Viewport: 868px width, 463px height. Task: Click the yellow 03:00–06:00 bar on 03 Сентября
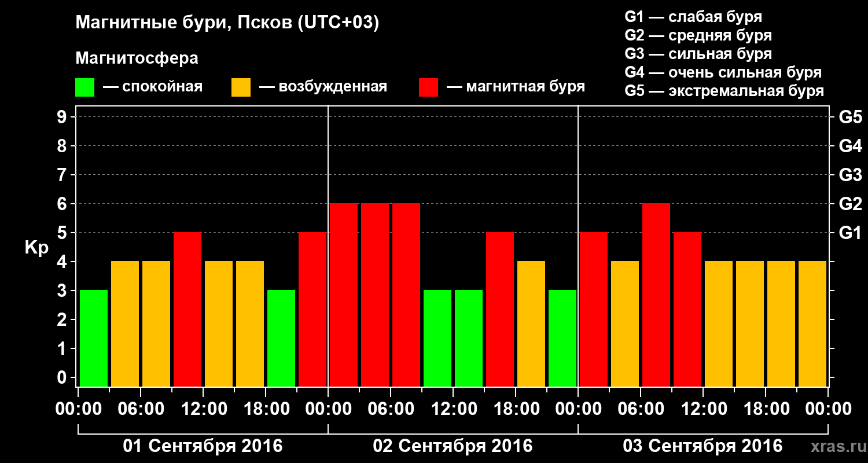point(625,324)
